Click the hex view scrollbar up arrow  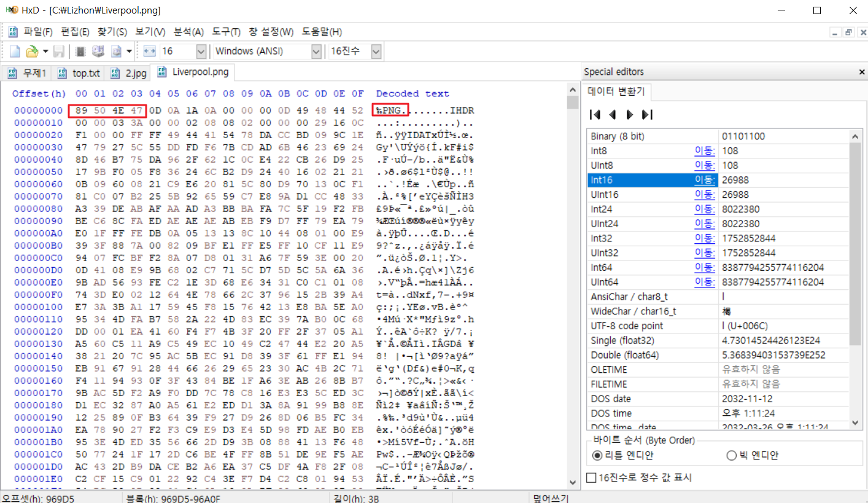(573, 89)
